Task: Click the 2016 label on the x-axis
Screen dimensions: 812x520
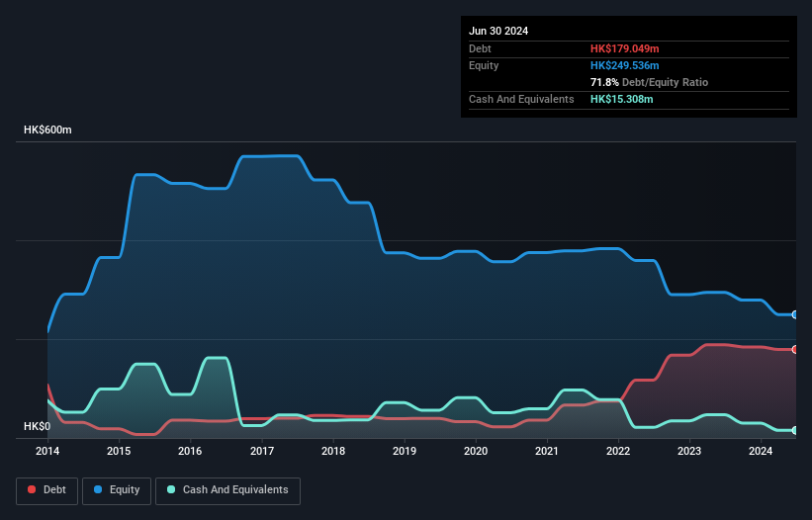Action: click(190, 451)
